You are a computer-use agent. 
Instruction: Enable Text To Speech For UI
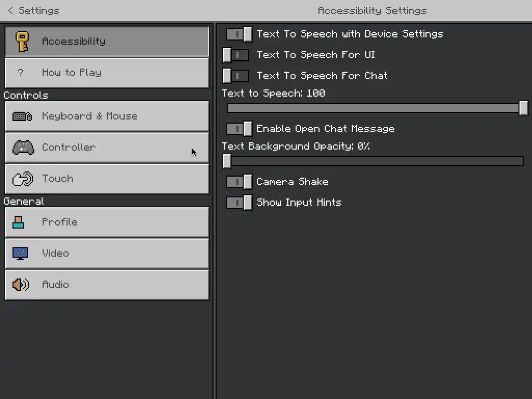click(235, 55)
